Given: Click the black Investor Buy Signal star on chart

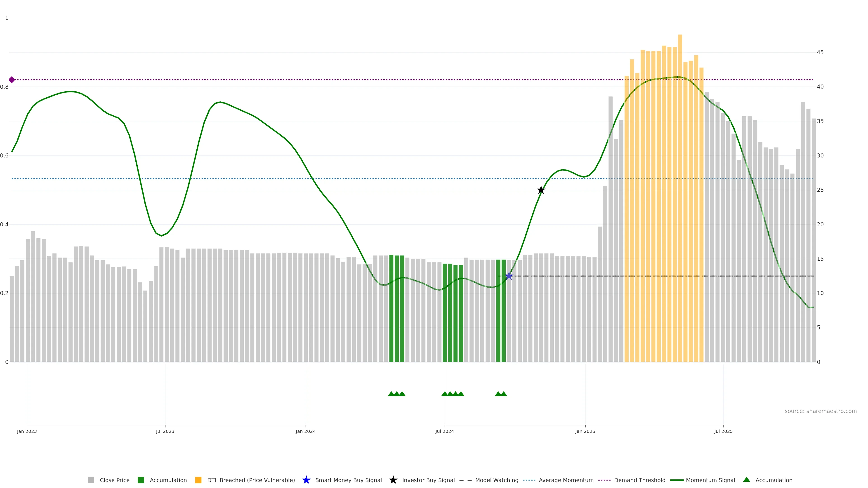Looking at the screenshot, I should click(x=541, y=190).
